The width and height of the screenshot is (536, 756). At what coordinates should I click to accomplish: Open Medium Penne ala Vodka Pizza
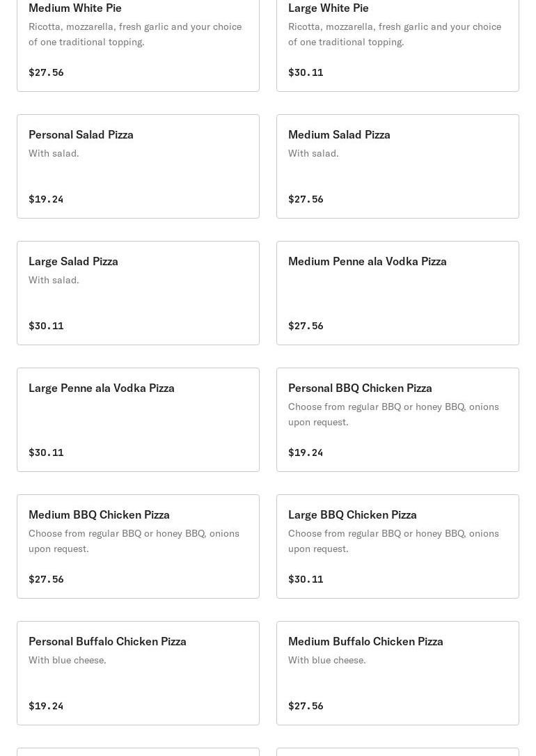tap(397, 293)
